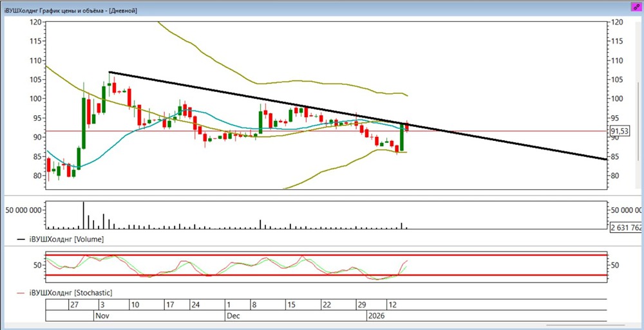The height and width of the screenshot is (330, 644).
Task: Click date label 12 on time axis
Action: click(x=393, y=305)
